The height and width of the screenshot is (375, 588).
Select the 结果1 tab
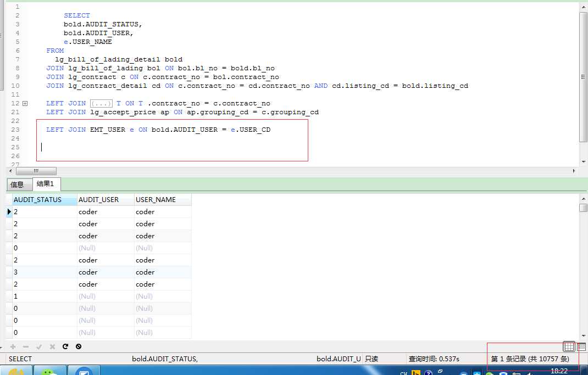(46, 184)
